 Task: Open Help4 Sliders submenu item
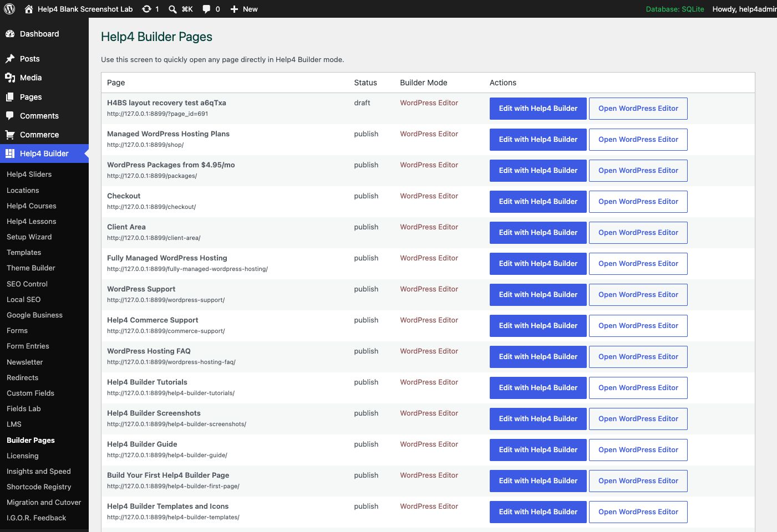click(29, 174)
